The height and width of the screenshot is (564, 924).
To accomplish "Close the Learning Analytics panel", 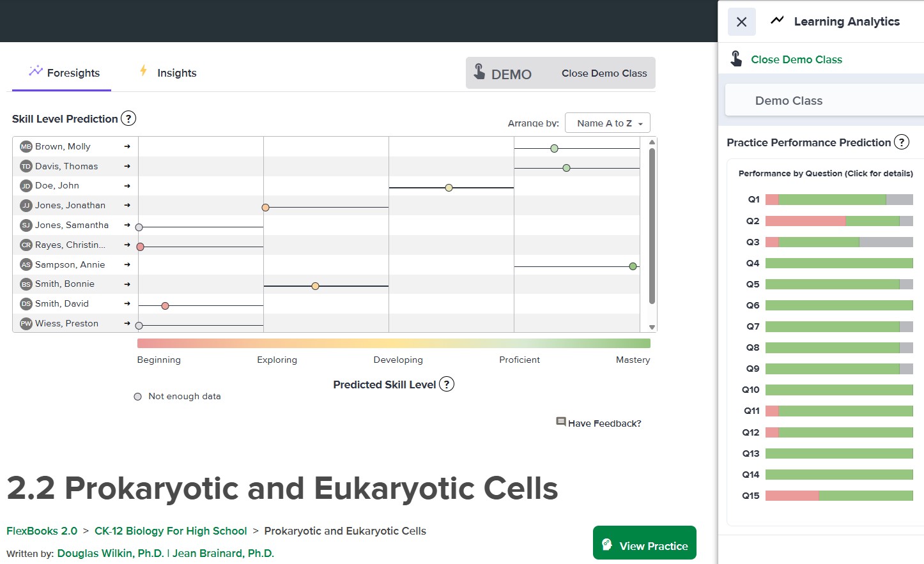I will click(741, 22).
